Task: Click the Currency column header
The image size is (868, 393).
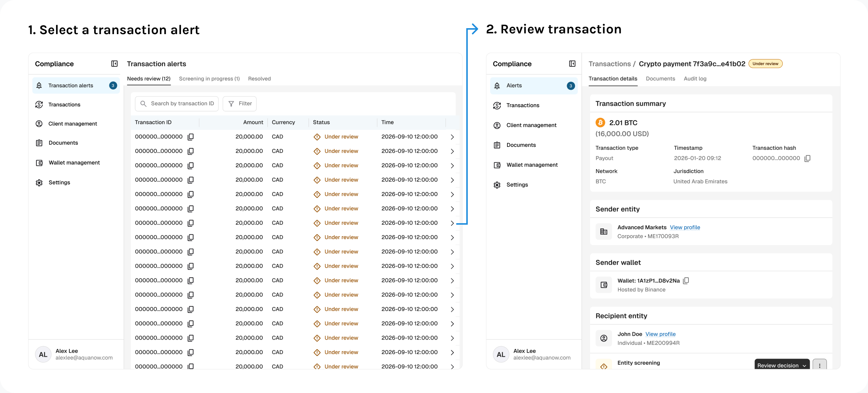Action: click(283, 122)
